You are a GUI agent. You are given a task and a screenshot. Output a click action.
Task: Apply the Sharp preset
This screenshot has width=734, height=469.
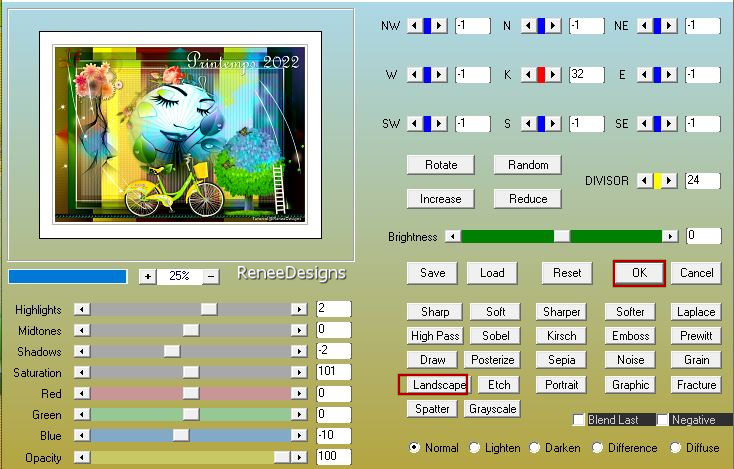[435, 312]
